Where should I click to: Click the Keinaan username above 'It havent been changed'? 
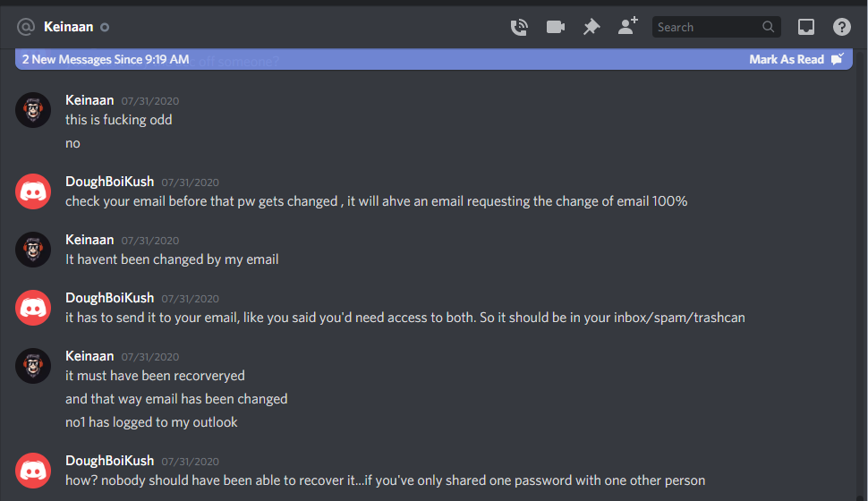(x=89, y=240)
